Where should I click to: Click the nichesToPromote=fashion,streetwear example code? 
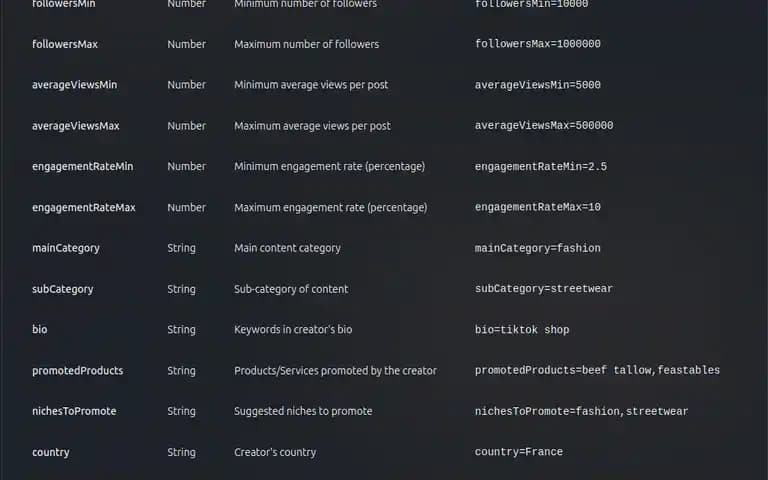coord(581,411)
